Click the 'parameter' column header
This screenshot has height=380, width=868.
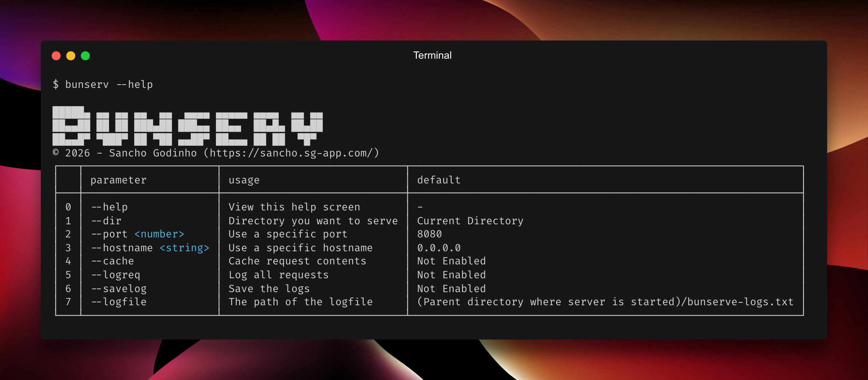tap(119, 180)
